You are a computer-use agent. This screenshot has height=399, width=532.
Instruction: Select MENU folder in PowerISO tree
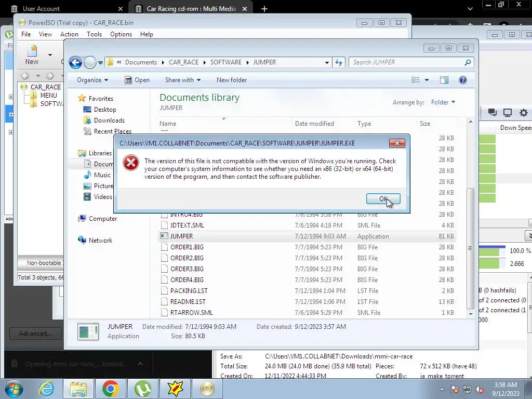click(48, 96)
